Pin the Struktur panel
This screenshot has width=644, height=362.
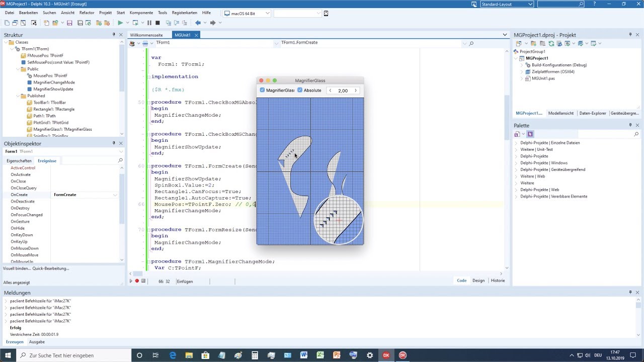[x=114, y=35]
